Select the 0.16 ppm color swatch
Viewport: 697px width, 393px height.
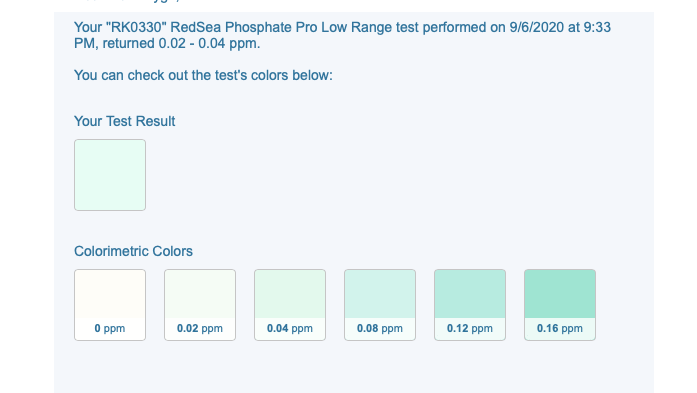tap(560, 305)
